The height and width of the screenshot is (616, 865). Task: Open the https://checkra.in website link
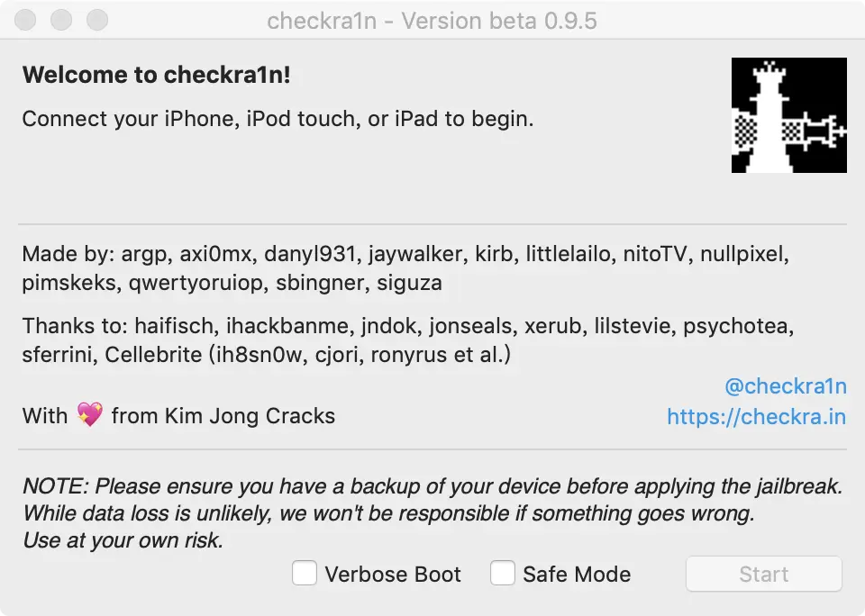[756, 416]
